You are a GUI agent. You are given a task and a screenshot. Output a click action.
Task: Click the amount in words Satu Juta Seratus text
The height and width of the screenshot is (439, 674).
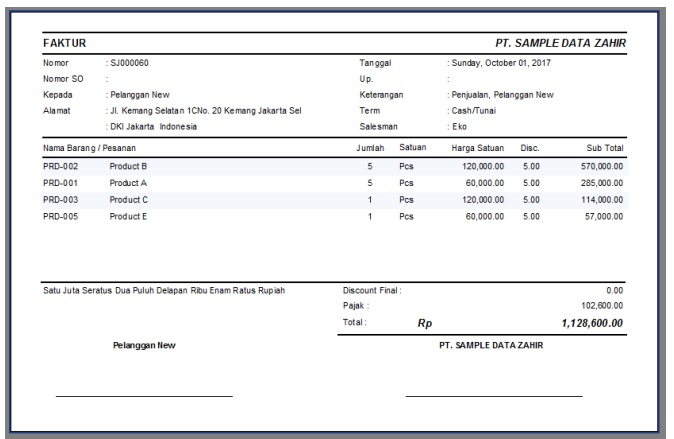point(164,291)
